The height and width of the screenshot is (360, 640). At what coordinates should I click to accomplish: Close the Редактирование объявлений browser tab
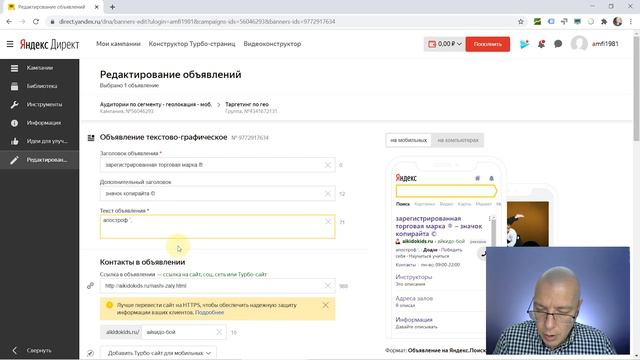[x=97, y=7]
